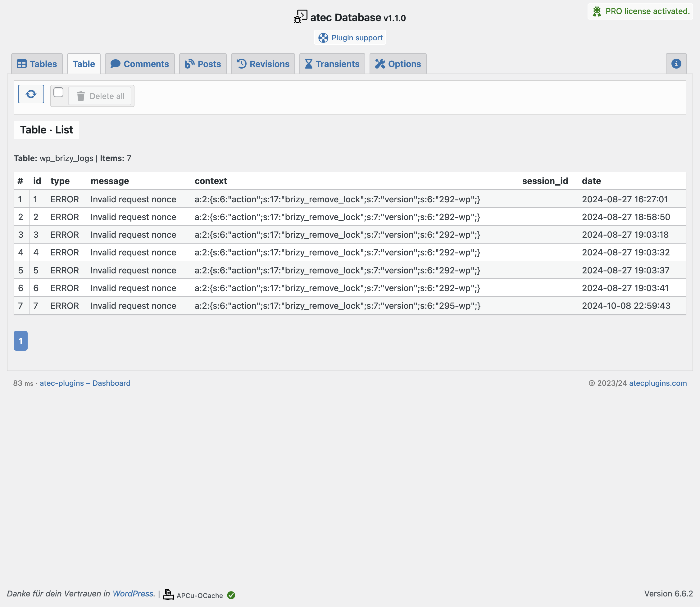Click the PRO license ribbon icon
Image resolution: width=700 pixels, height=607 pixels.
[597, 11]
